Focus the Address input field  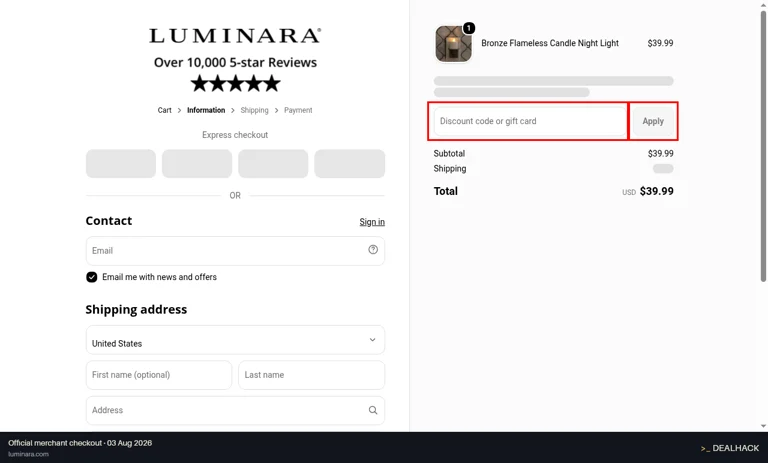point(235,410)
